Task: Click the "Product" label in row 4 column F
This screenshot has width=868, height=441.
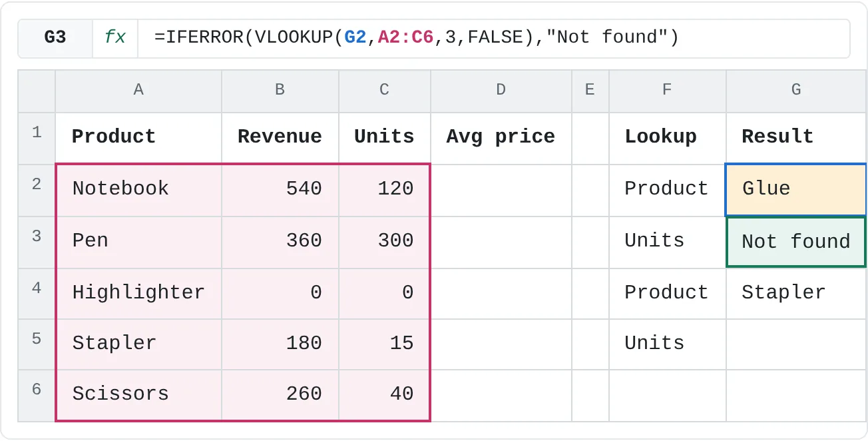Action: 668,294
